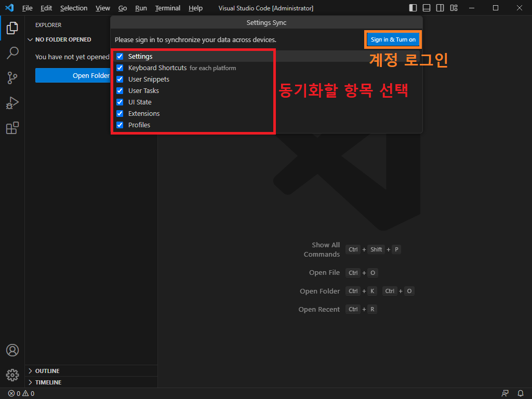
Task: Expand the Timeline section
Action: 48,382
